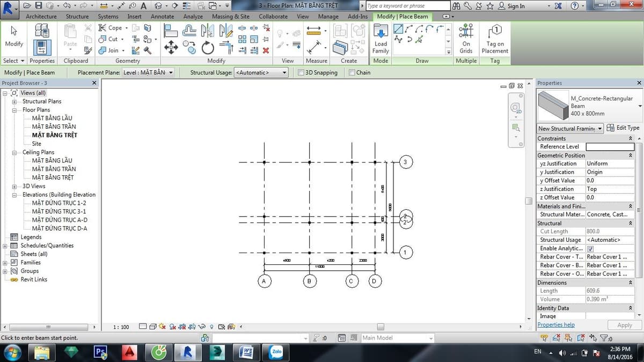
Task: Click the Edit Type button
Action: pyautogui.click(x=623, y=128)
